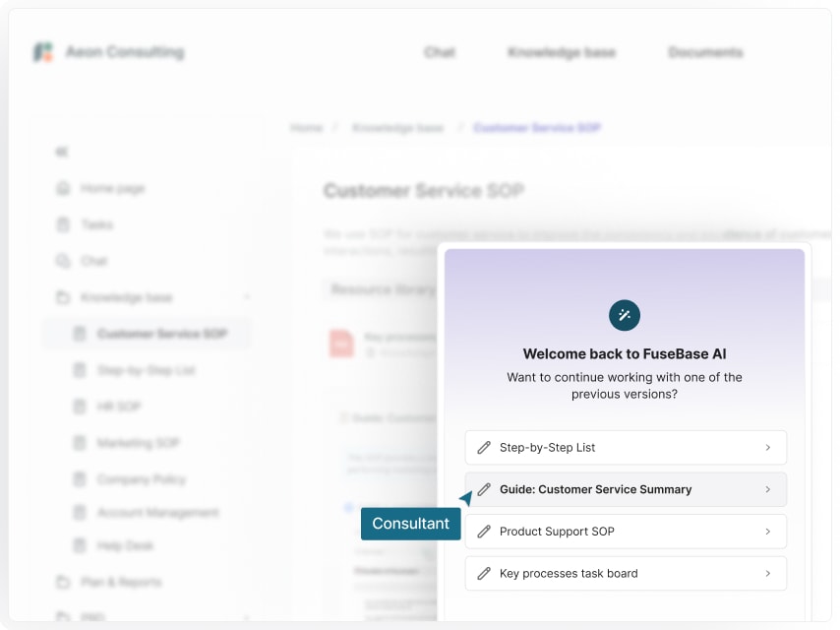The image size is (840, 630).
Task: Open Guide: Customer Service Summary via its chevron
Action: 767,489
